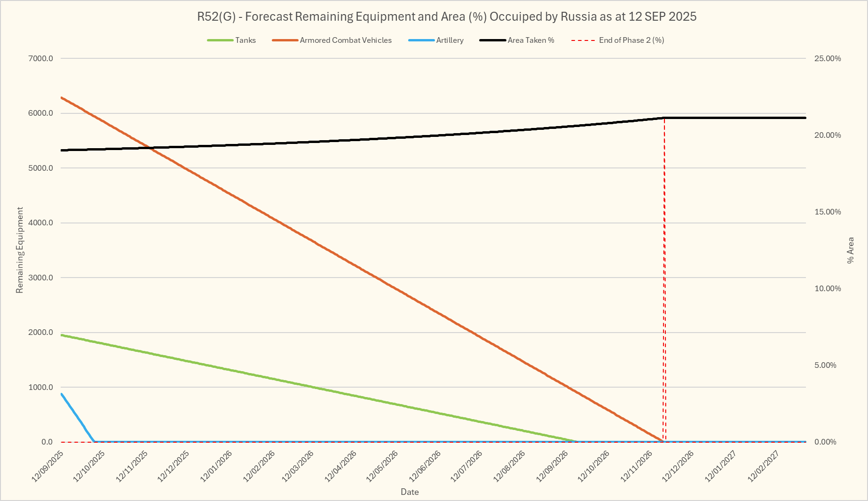Select the Remaining Equipment axis title
The height and width of the screenshot is (501, 868).
click(19, 250)
